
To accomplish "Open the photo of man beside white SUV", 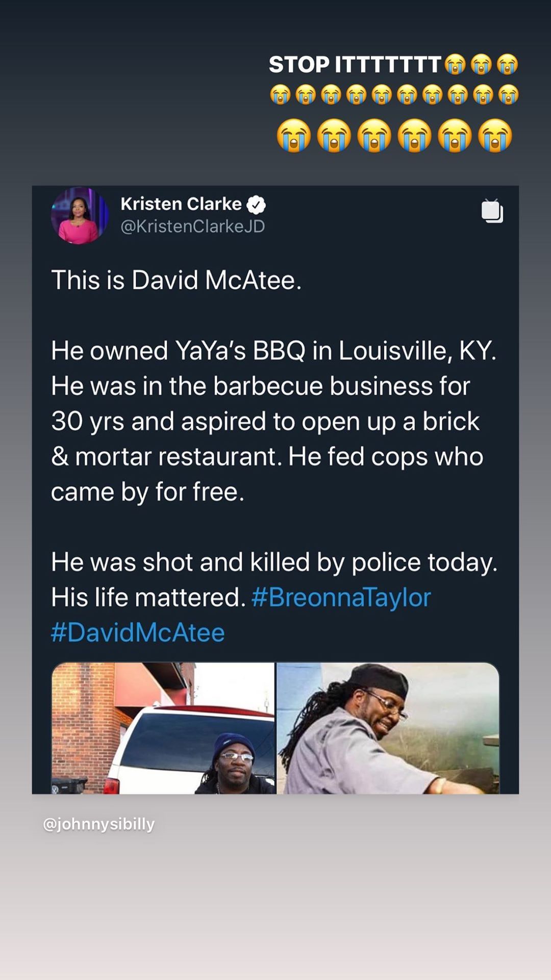I will [163, 728].
